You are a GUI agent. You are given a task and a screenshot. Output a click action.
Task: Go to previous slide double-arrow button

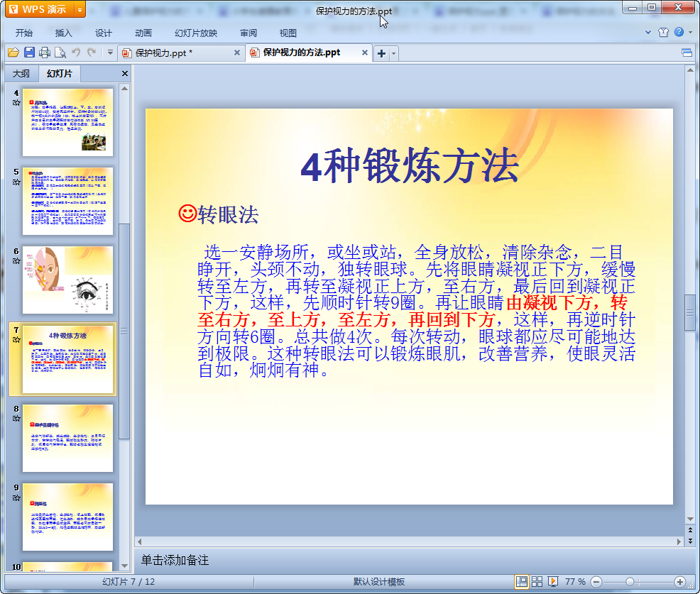pos(690,530)
